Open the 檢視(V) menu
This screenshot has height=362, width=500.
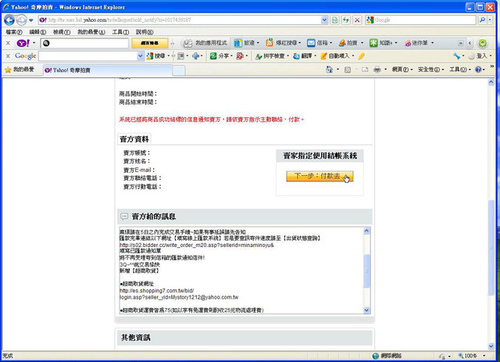(x=62, y=32)
